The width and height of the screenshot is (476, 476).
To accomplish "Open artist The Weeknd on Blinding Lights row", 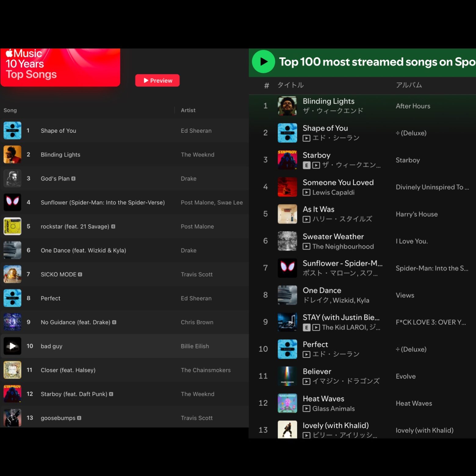I will coord(197,154).
